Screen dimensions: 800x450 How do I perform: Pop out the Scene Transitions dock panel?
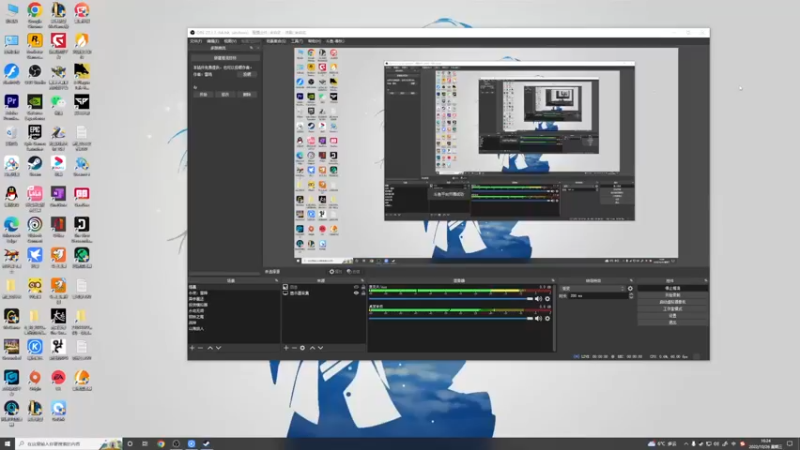[x=631, y=281]
